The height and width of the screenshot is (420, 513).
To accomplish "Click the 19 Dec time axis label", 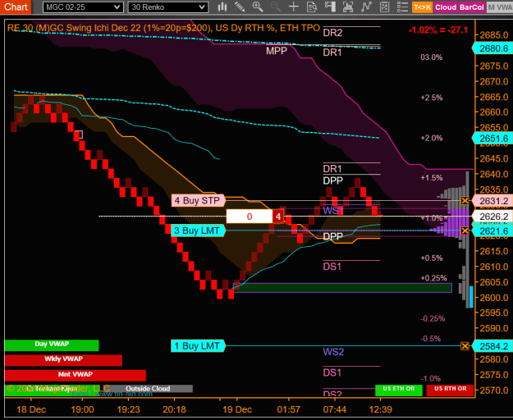I will tap(237, 409).
